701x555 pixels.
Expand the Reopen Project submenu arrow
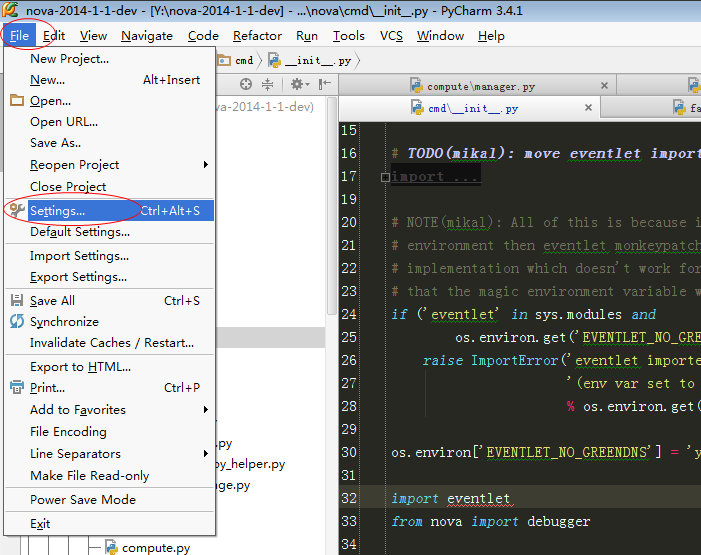(206, 165)
